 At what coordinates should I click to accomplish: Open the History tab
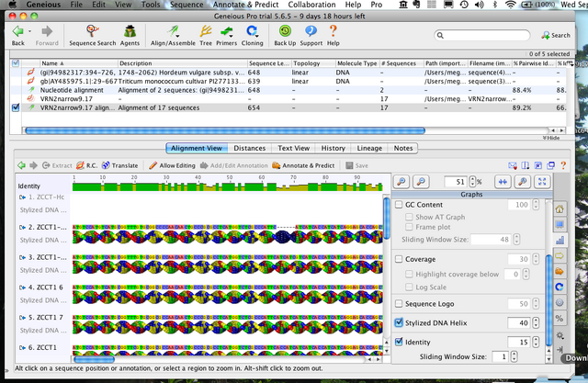[333, 148]
